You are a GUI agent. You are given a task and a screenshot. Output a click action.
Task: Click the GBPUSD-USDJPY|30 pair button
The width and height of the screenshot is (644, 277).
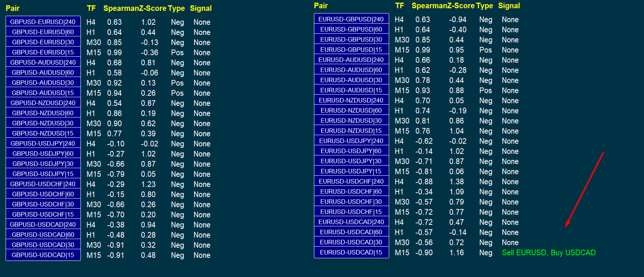coord(43,164)
